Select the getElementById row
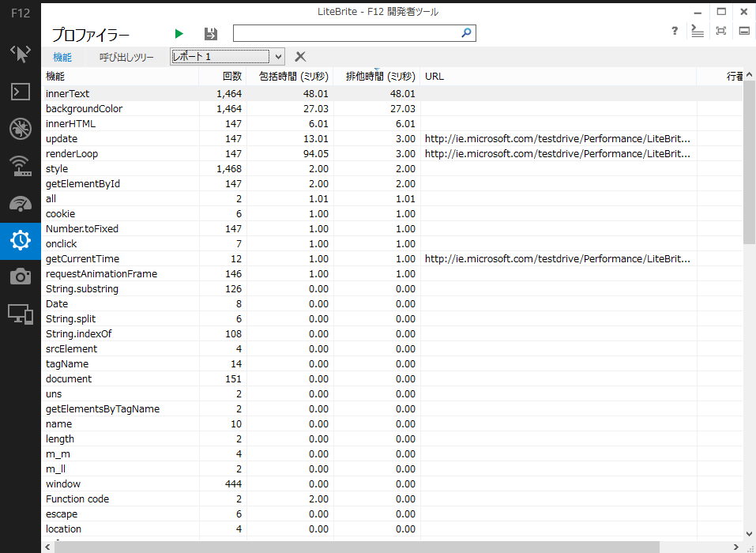The width and height of the screenshot is (756, 553). [x=393, y=184]
